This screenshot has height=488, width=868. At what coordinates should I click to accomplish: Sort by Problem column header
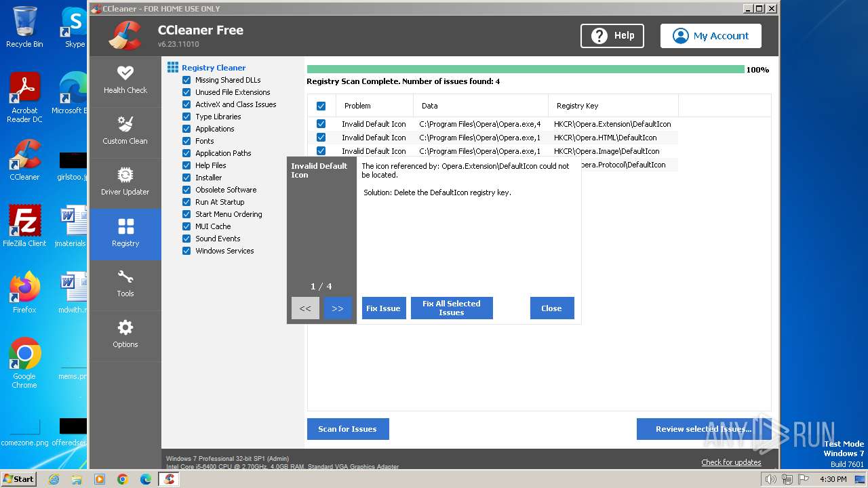(374, 106)
